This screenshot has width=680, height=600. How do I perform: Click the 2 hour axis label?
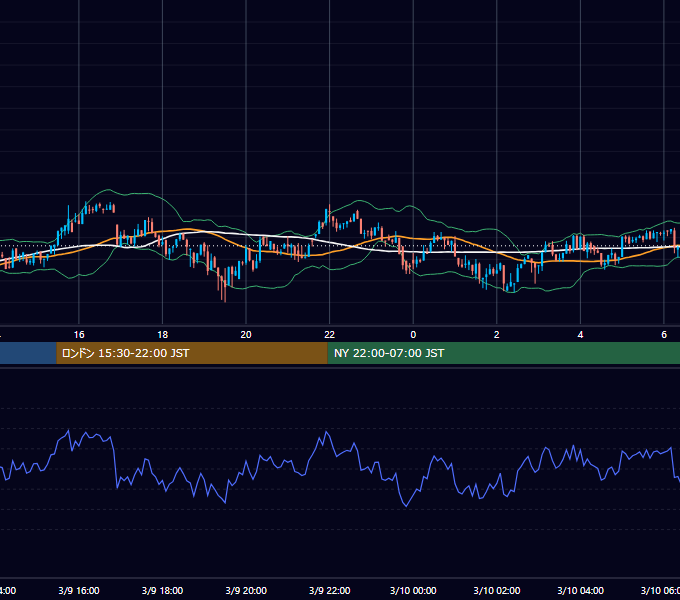[497, 335]
